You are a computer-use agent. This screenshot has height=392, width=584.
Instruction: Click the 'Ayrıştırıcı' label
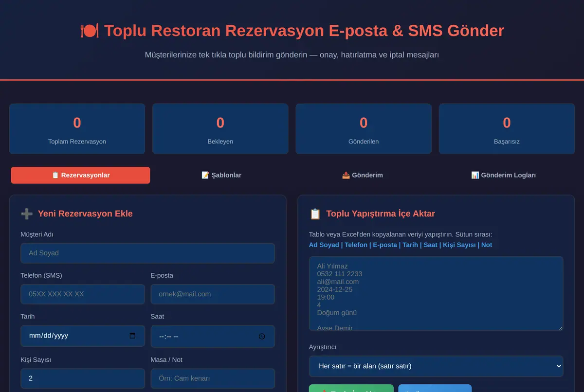323,347
